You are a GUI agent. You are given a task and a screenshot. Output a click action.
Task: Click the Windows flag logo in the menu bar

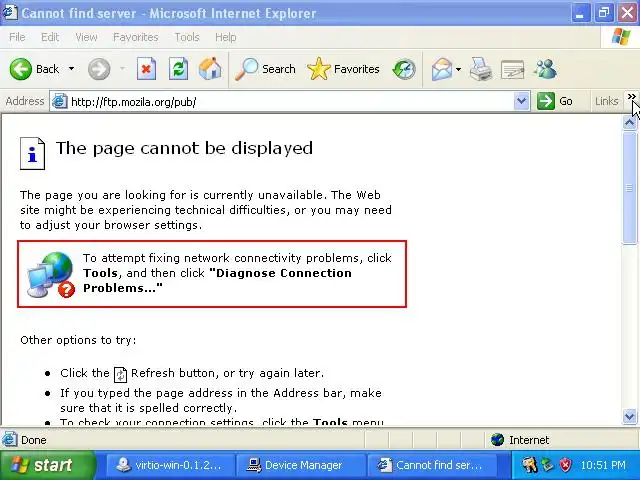pyautogui.click(x=620, y=37)
